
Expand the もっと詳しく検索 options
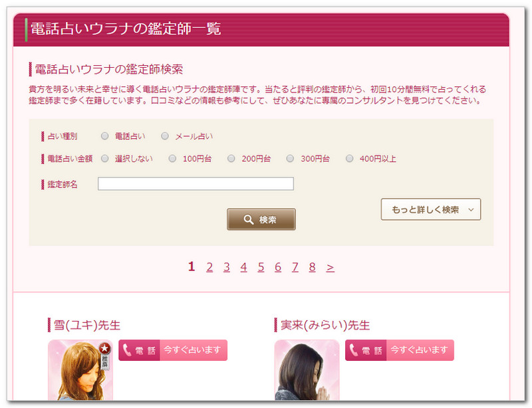pyautogui.click(x=430, y=209)
